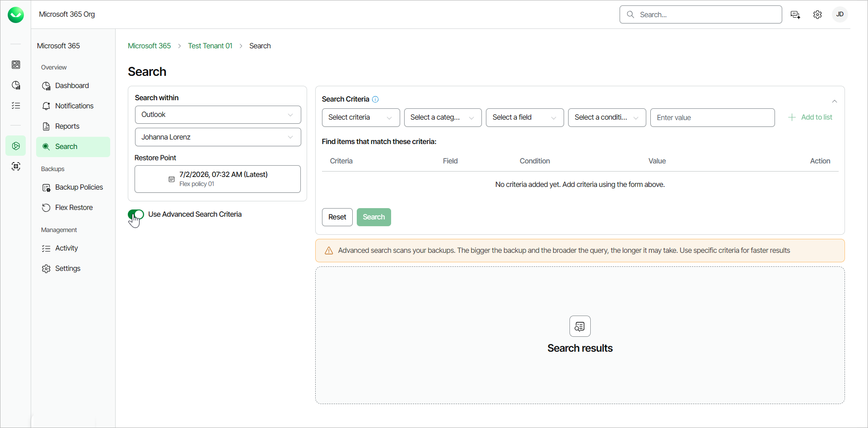Open the chat assistant icon in header
The image size is (868, 428).
[x=795, y=14]
